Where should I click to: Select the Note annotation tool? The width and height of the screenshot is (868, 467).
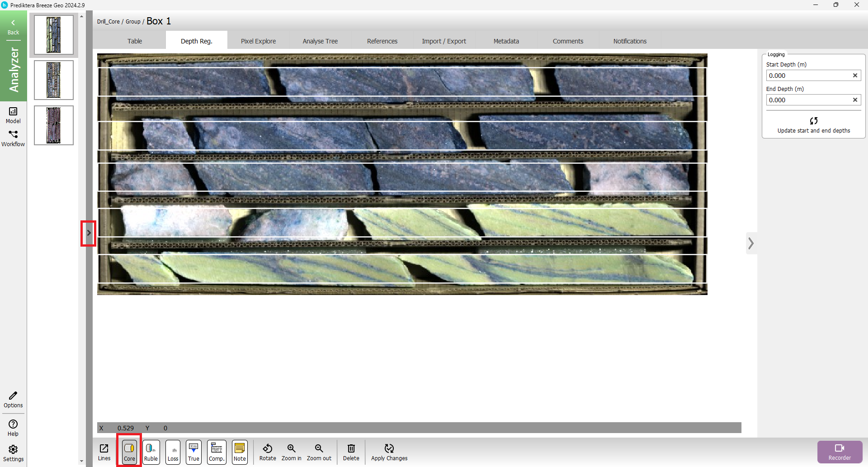[x=240, y=452]
